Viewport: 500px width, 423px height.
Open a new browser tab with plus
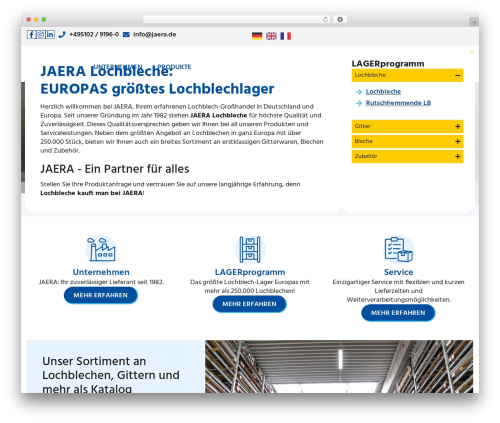(474, 22)
